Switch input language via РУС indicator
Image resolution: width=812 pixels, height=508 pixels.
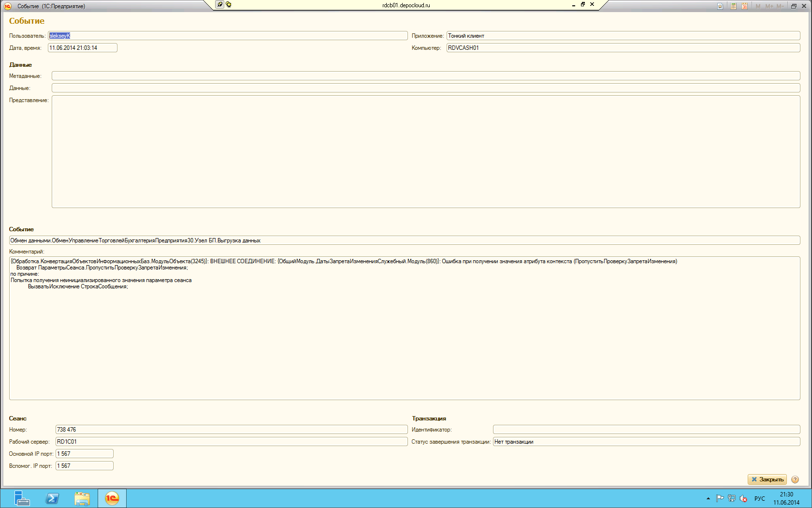pyautogui.click(x=759, y=499)
